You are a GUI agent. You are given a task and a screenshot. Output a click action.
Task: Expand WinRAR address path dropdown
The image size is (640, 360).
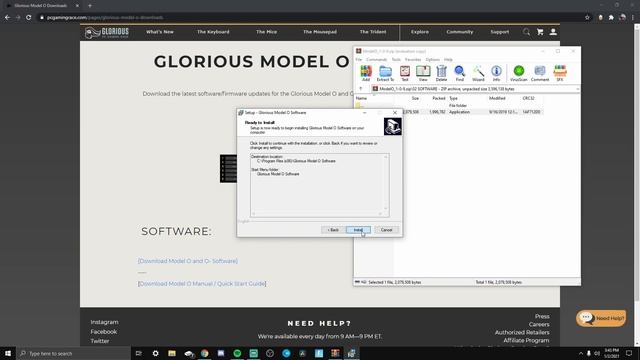pyautogui.click(x=577, y=89)
